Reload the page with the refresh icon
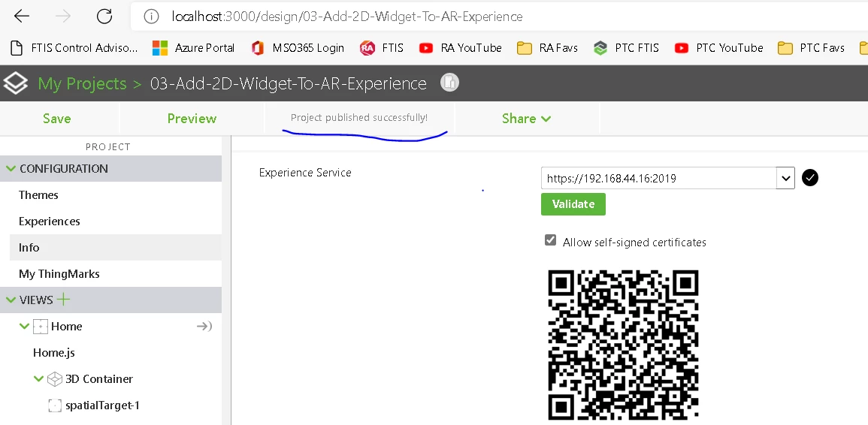 (x=104, y=17)
